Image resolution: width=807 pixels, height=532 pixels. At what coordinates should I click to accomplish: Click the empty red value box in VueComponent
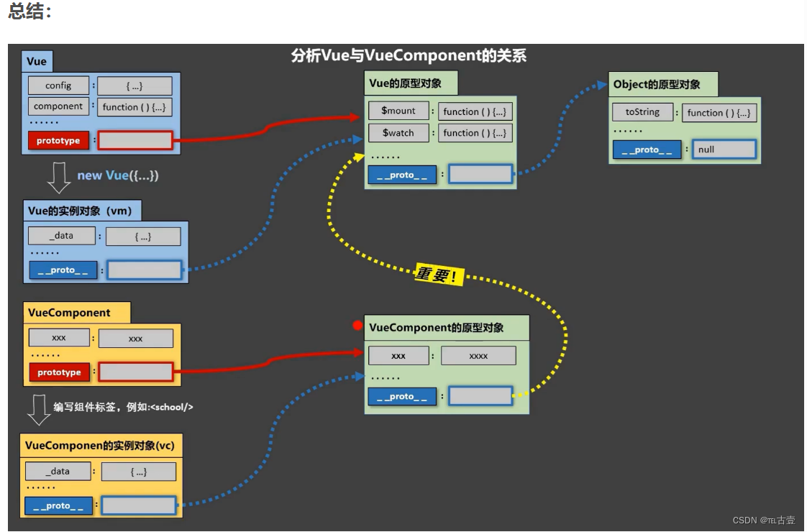(x=136, y=372)
